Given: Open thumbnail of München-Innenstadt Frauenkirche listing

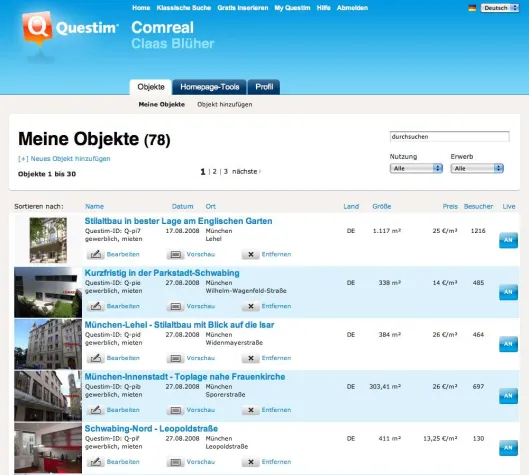Looking at the screenshot, I should (48, 396).
